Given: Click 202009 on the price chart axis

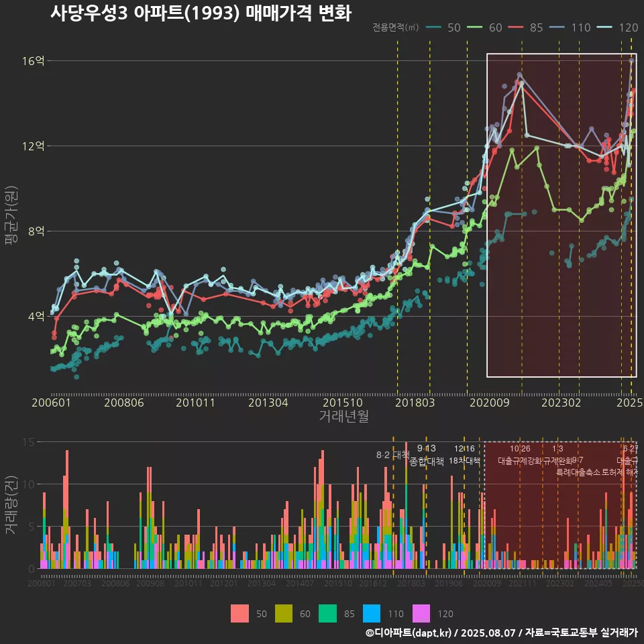Looking at the screenshot, I should (490, 402).
